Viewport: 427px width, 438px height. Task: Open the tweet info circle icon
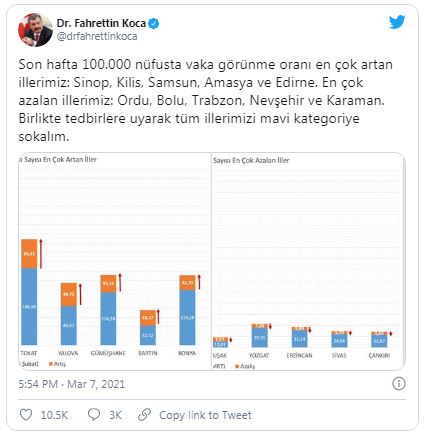coord(399,384)
